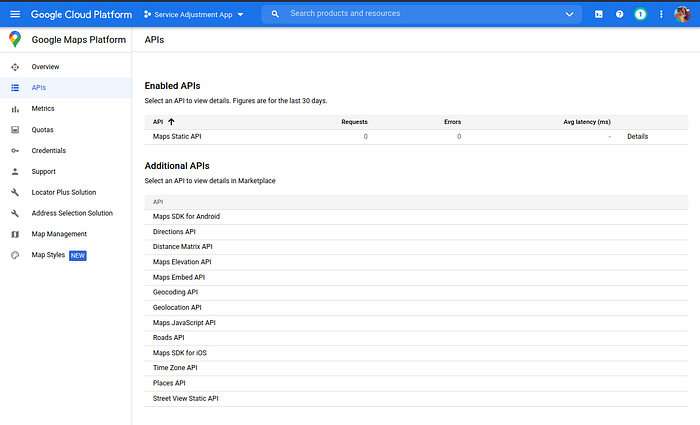Image resolution: width=700 pixels, height=425 pixels.
Task: Select Maps Embed API row
Action: [416, 277]
